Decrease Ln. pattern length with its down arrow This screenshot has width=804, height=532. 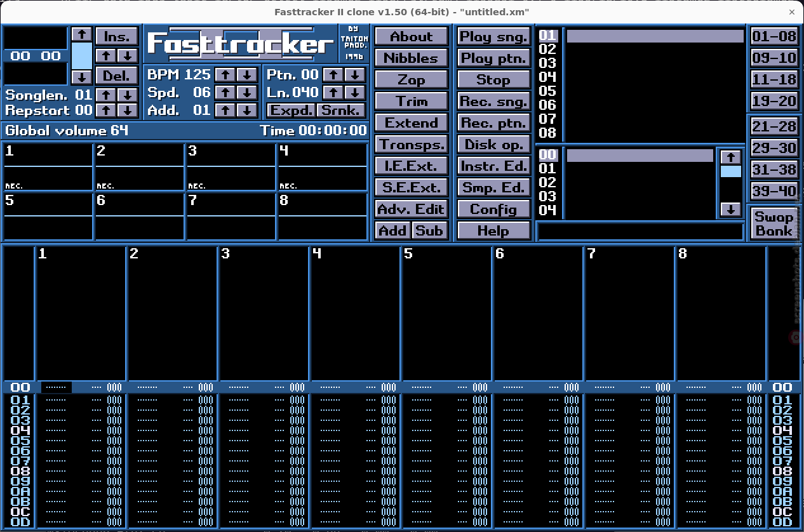point(355,92)
